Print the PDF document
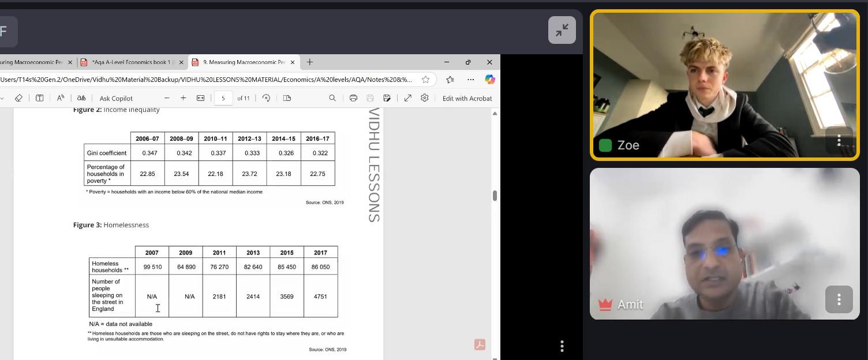Image resolution: width=868 pixels, height=360 pixels. (353, 98)
